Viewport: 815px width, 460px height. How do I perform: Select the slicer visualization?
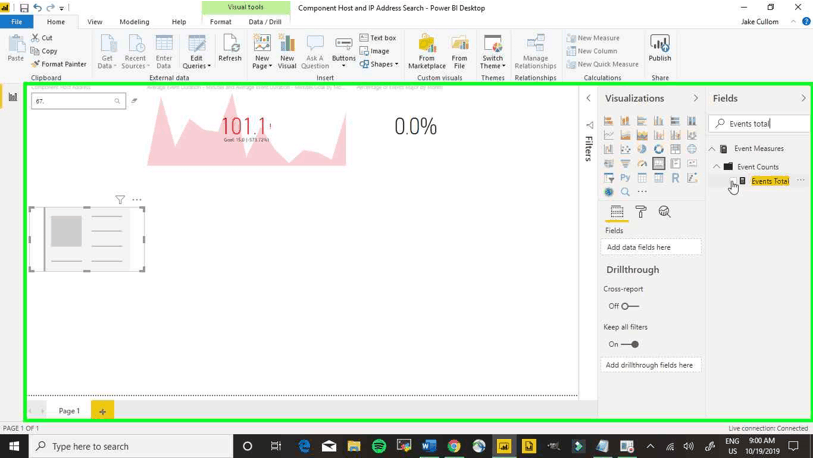(x=609, y=178)
